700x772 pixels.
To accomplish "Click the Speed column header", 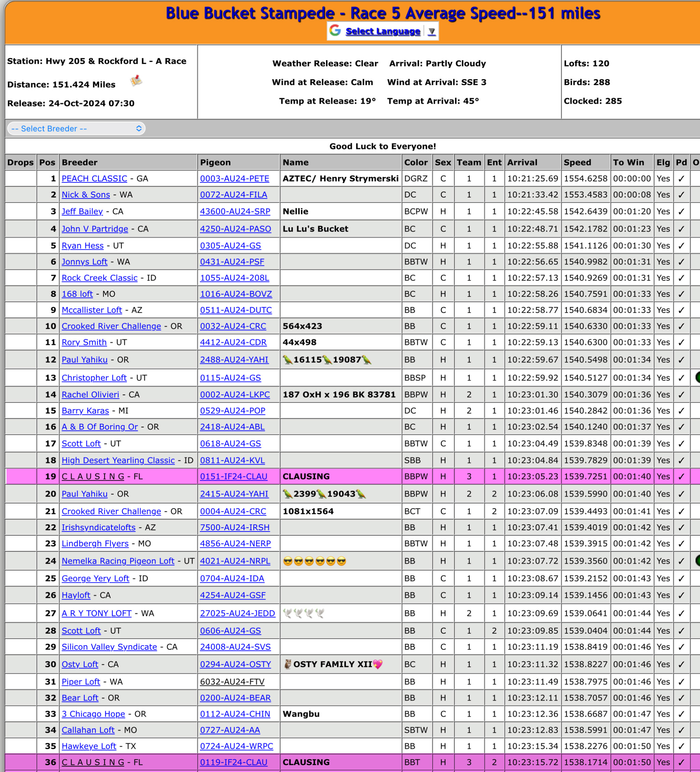I will 577,162.
